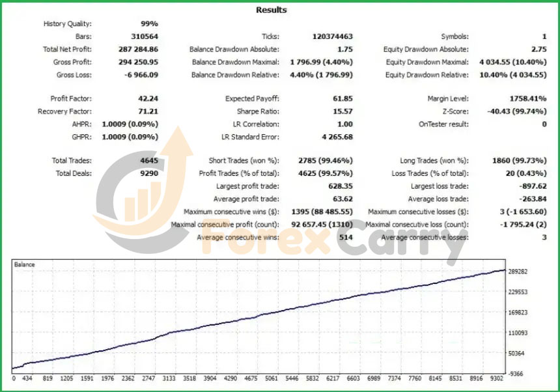Click the 7760 deal number on x-axis
560x392 pixels.
click(x=415, y=378)
